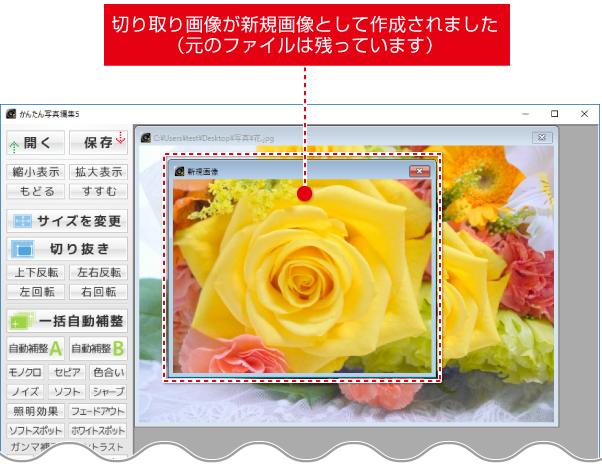Apply the セピア sepia filter
This screenshot has height=464, width=602.
67,372
